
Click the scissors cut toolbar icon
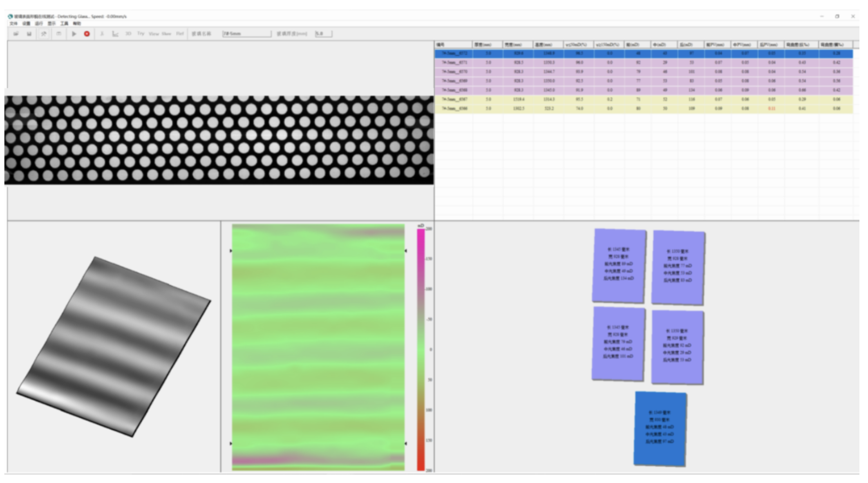(102, 34)
